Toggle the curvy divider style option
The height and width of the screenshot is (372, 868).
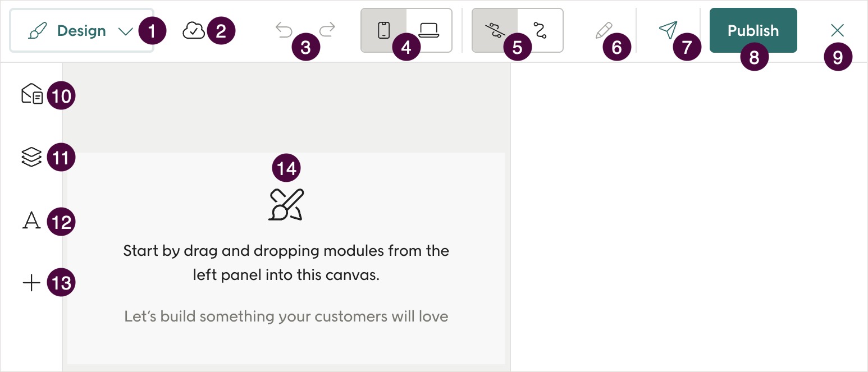pos(540,30)
